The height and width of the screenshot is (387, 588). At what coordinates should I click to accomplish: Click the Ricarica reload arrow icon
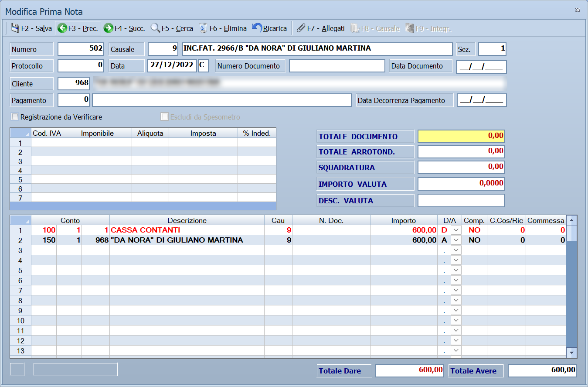click(x=257, y=28)
